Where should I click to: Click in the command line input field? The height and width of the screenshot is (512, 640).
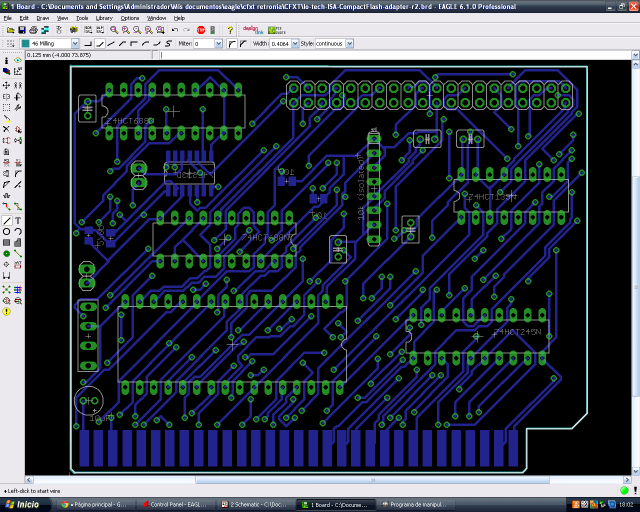[395, 55]
